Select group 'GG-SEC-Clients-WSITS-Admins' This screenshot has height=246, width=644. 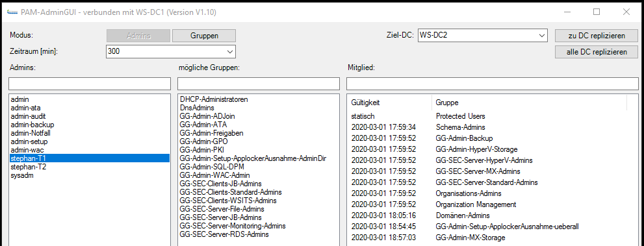click(x=259, y=201)
